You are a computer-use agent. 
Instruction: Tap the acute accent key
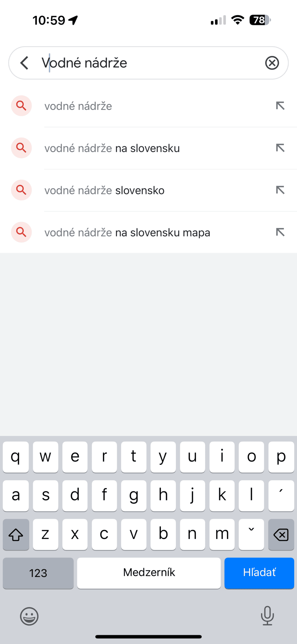pyautogui.click(x=281, y=496)
